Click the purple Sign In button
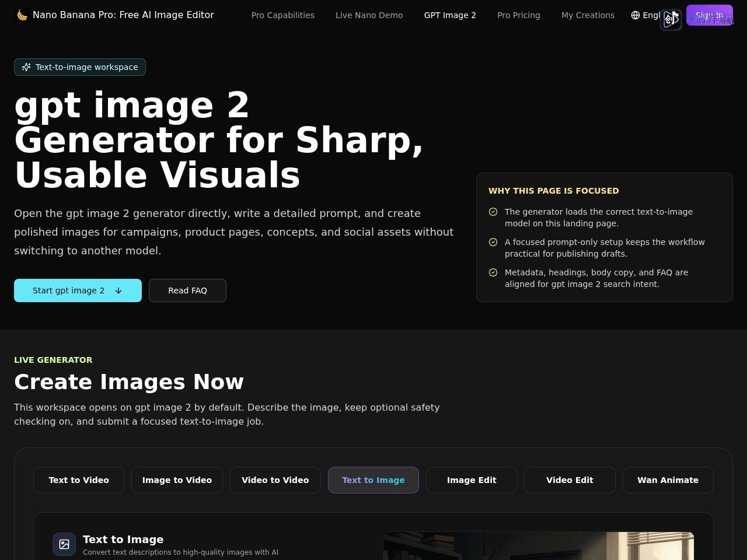The image size is (747, 560). click(x=710, y=15)
